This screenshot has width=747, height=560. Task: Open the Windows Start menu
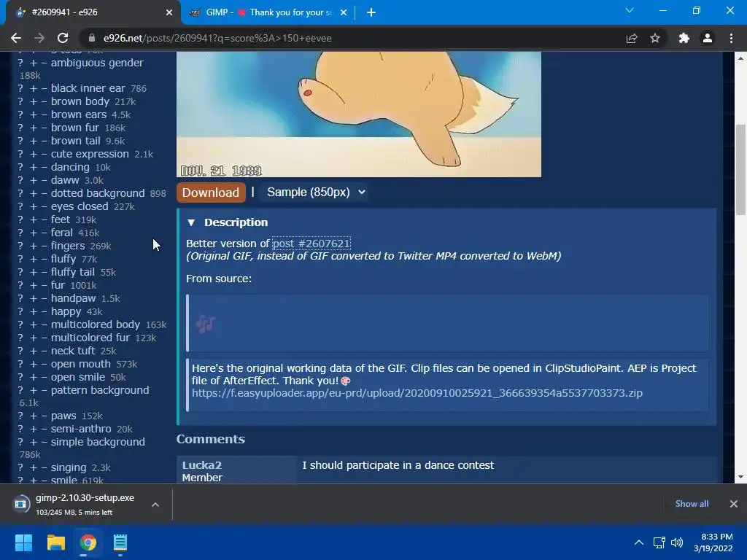pyautogui.click(x=23, y=542)
